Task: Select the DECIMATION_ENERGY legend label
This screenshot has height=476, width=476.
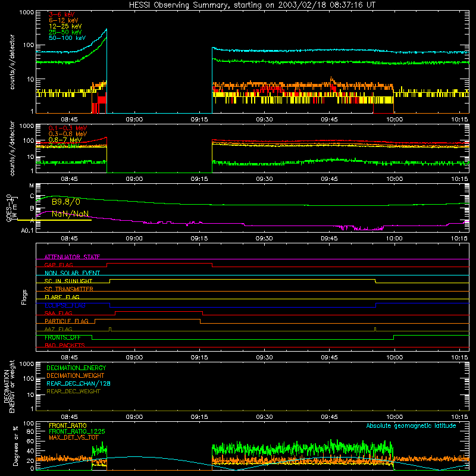Action: coord(76,368)
